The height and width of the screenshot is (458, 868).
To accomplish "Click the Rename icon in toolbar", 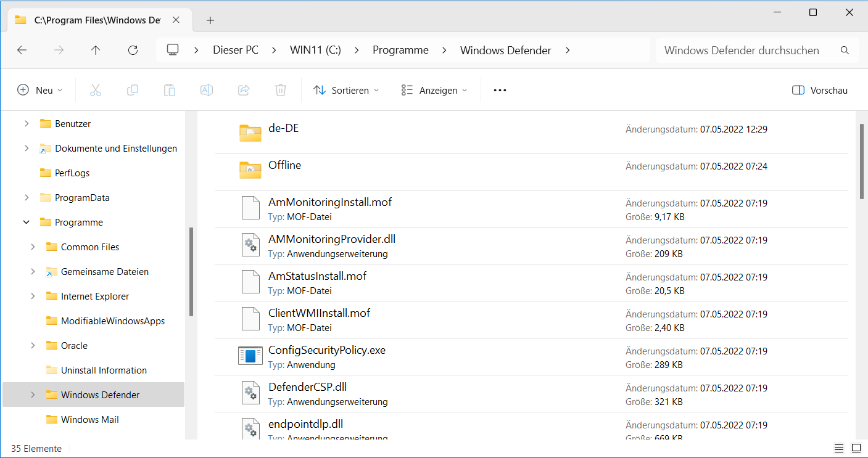I will [206, 90].
